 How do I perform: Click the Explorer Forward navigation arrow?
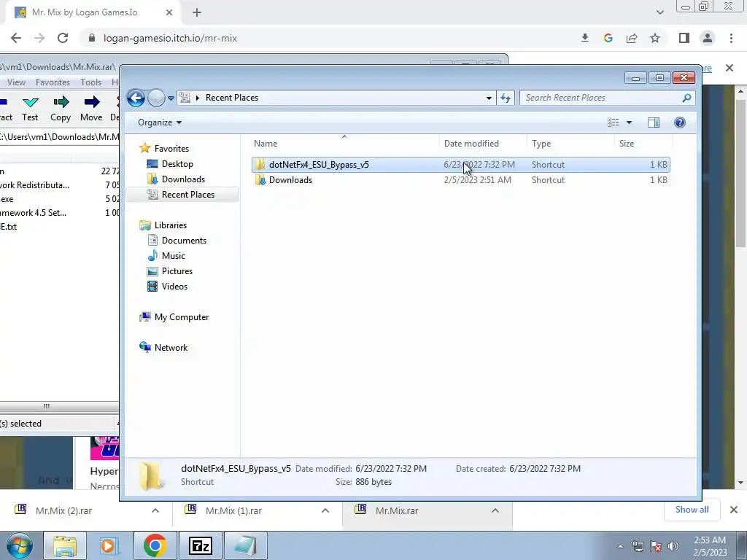click(x=156, y=98)
